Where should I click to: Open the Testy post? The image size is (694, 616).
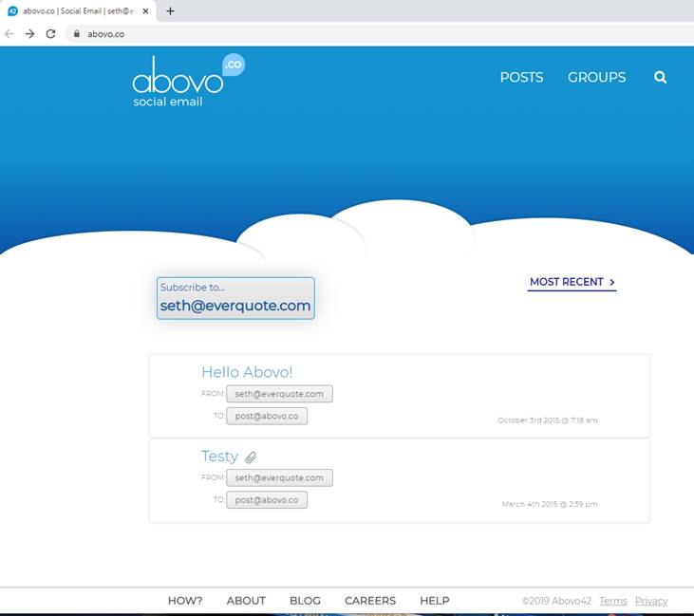[219, 457]
